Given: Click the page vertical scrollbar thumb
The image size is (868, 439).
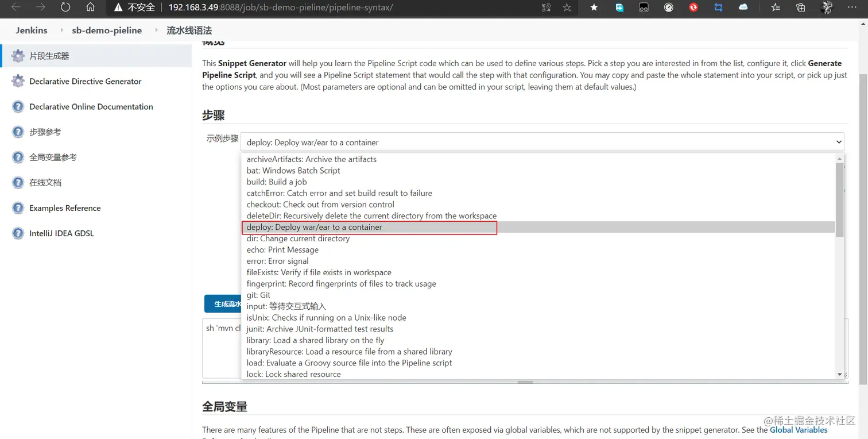Looking at the screenshot, I should pos(863,229).
